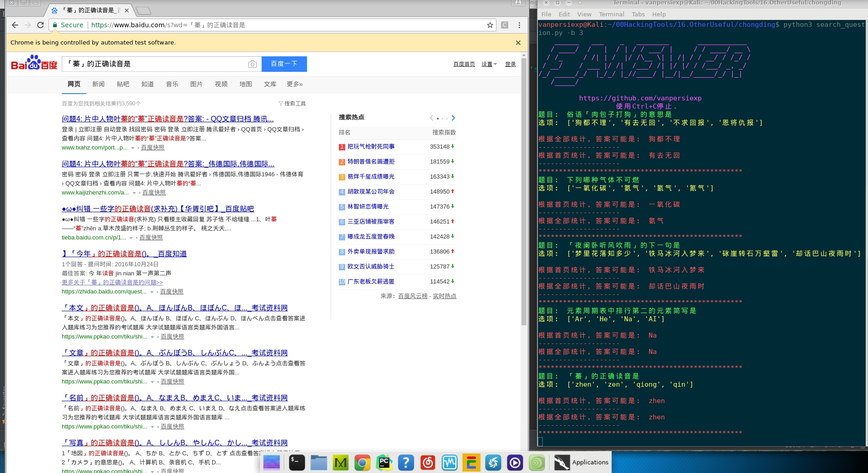Reload the Baidu page
868x473 pixels.
click(x=40, y=25)
